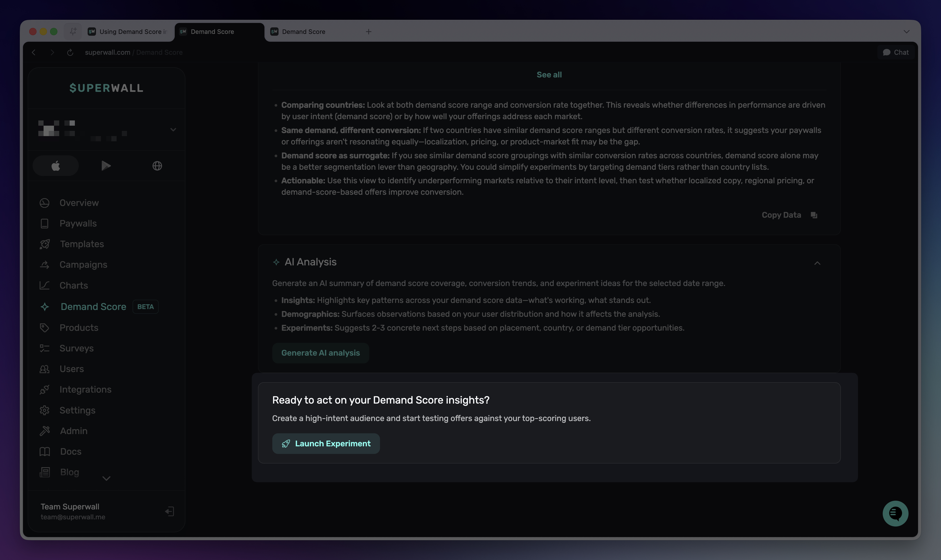This screenshot has width=941, height=560.
Task: Open Paywalls from the sidebar
Action: tap(78, 223)
